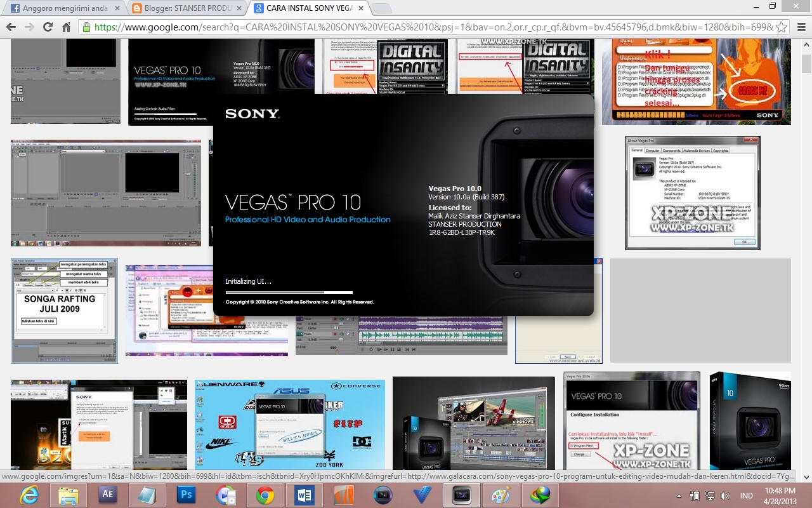Open the network tray icon
Screen dimensions: 812x508
click(x=709, y=496)
